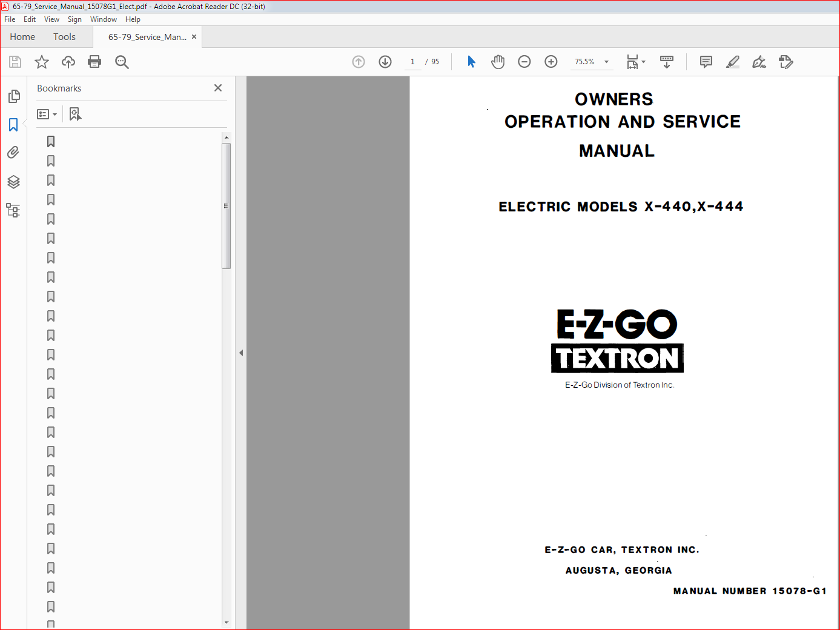Click bookmarks scrollbar down arrow

coord(227,622)
